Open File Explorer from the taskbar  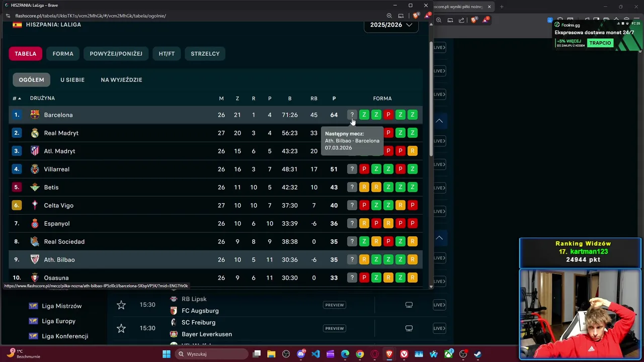tap(271, 354)
